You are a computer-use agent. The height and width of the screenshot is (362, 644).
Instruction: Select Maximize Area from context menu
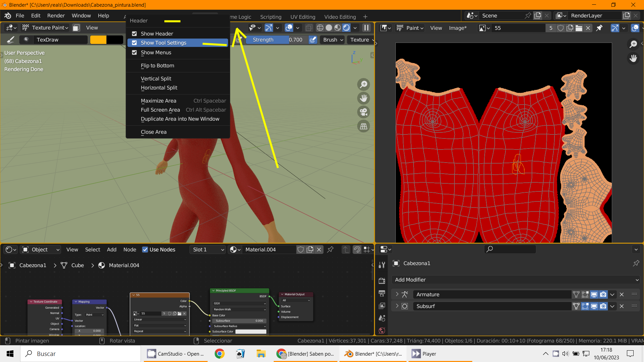[x=158, y=101]
